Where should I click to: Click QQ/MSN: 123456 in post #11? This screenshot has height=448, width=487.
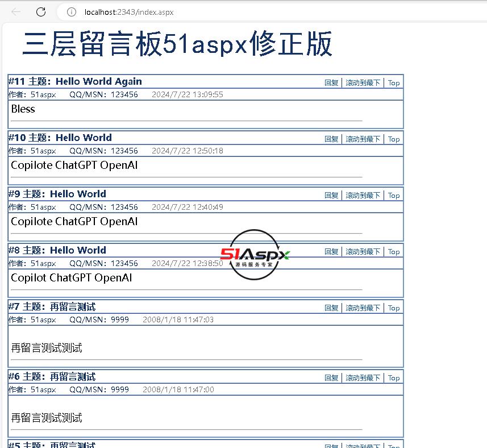click(103, 94)
